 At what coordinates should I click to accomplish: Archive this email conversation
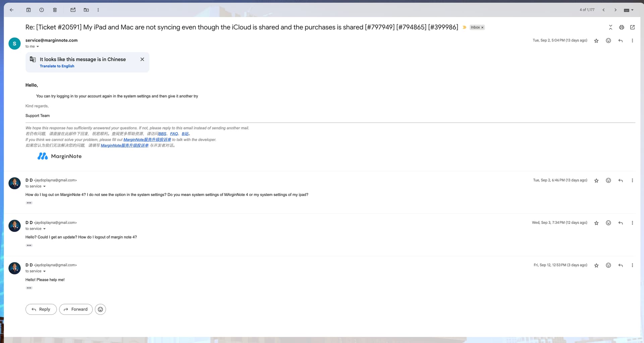tap(29, 10)
